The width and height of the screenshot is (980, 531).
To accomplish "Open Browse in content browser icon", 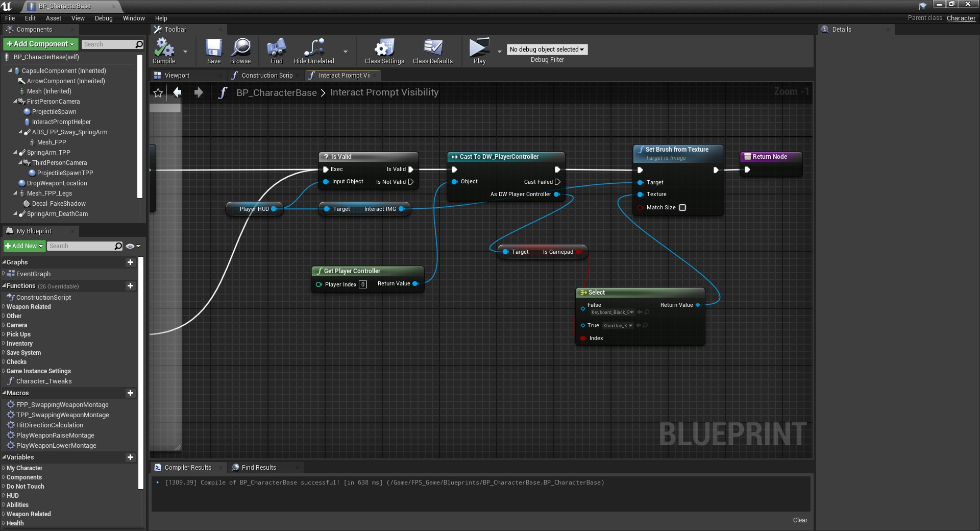I will 240,48.
